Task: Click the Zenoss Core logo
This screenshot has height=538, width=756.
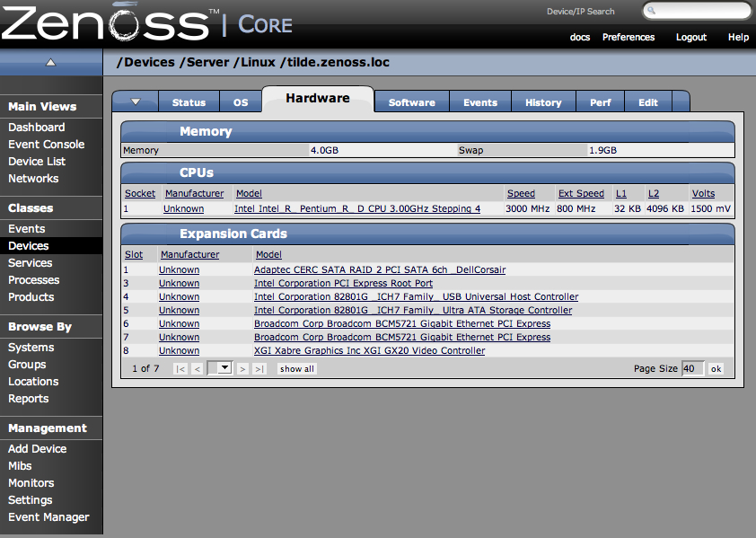Action: click(147, 22)
